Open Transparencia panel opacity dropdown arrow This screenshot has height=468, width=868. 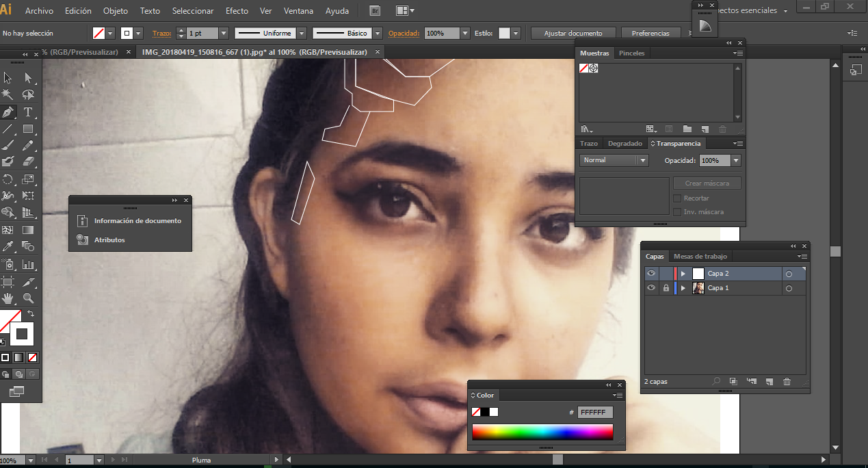pyautogui.click(x=736, y=161)
